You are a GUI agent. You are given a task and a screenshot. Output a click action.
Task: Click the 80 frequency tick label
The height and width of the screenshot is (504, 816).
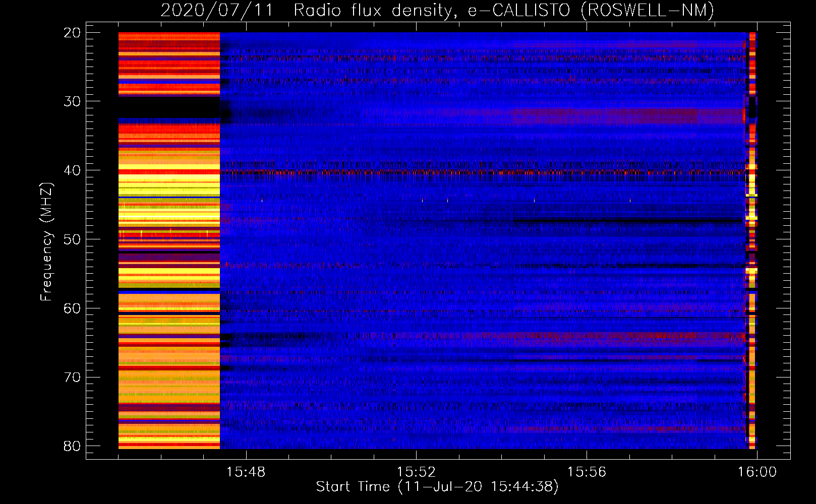pyautogui.click(x=73, y=446)
